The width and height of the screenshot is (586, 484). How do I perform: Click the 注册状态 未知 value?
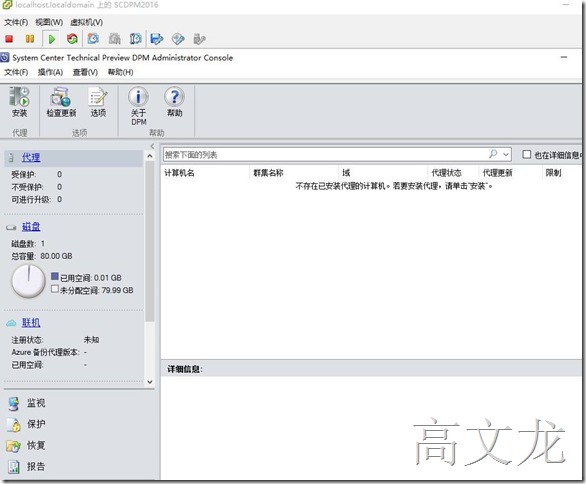pyautogui.click(x=91, y=340)
